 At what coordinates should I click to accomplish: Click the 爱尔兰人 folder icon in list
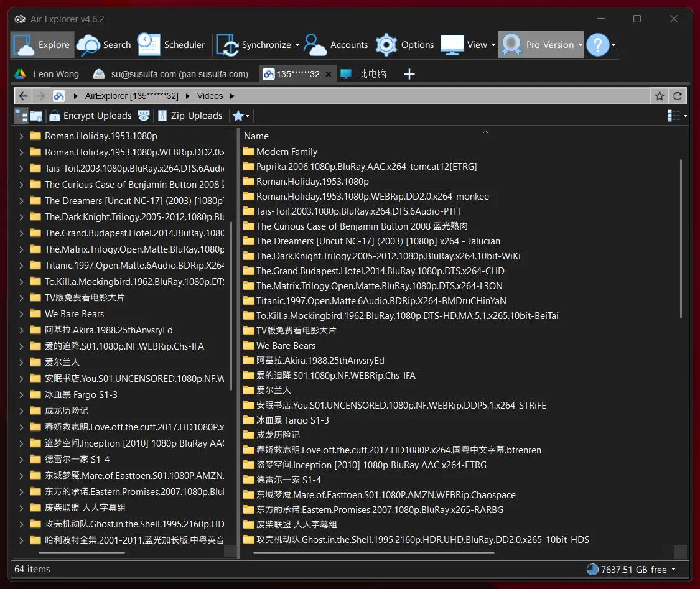[249, 391]
